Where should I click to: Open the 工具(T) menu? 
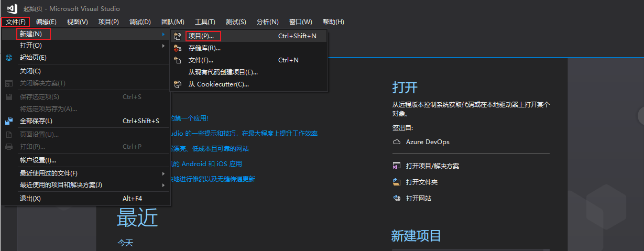pos(205,22)
